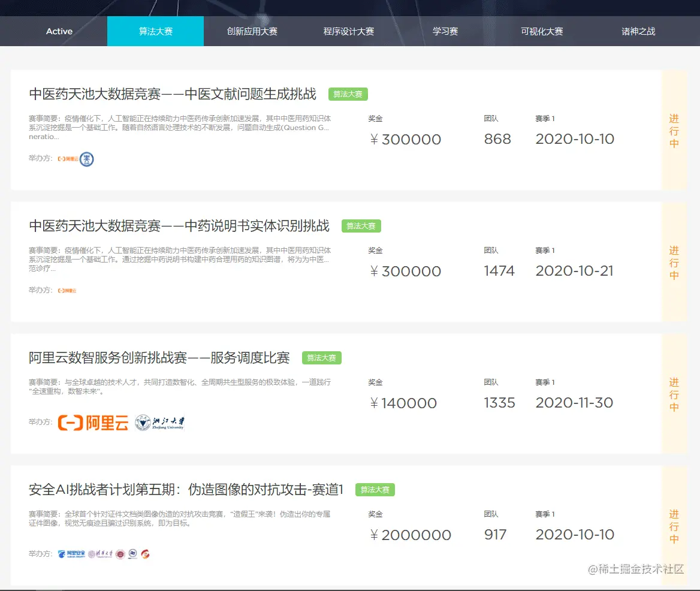
Task: Open the 创新应用大赛 tab
Action: (252, 31)
